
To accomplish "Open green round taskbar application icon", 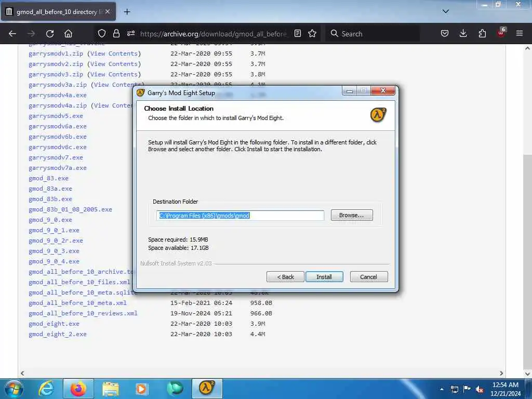I will click(x=175, y=389).
